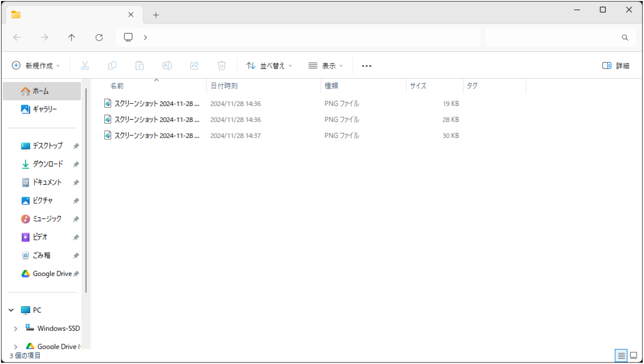
Task: Close the current Explorer tab
Action: (x=131, y=15)
